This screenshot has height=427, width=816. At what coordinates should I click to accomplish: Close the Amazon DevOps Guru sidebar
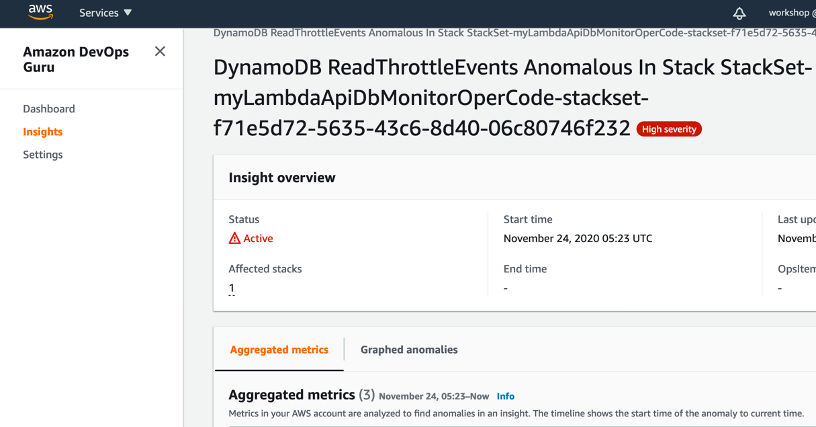click(160, 51)
